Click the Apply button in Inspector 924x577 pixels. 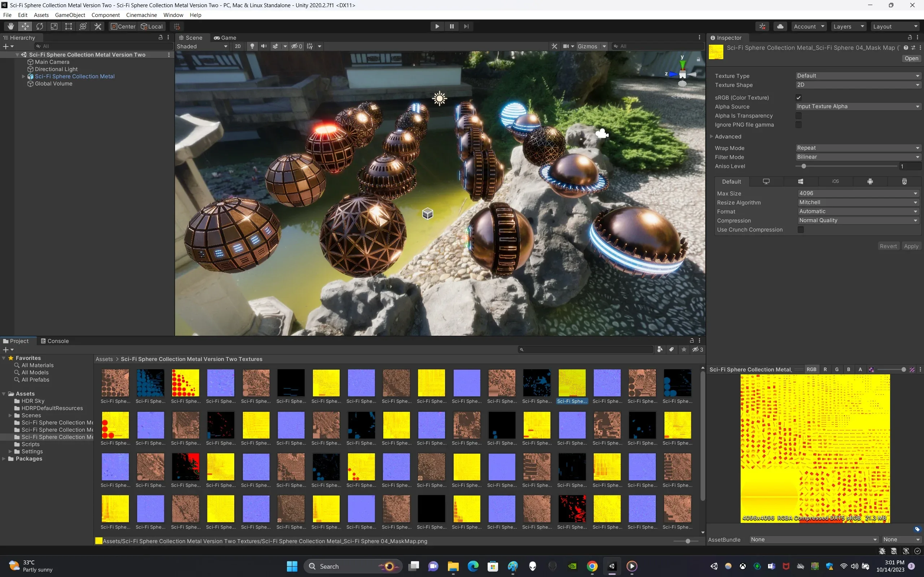(x=911, y=246)
